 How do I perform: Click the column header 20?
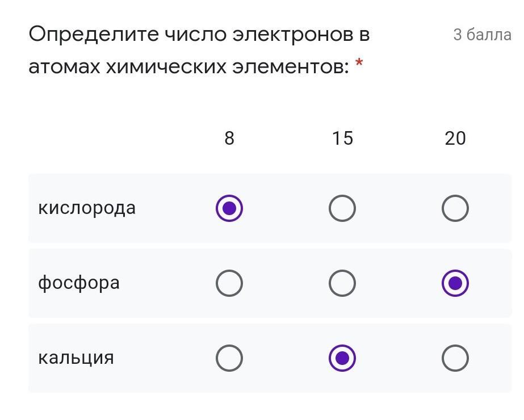pos(455,138)
